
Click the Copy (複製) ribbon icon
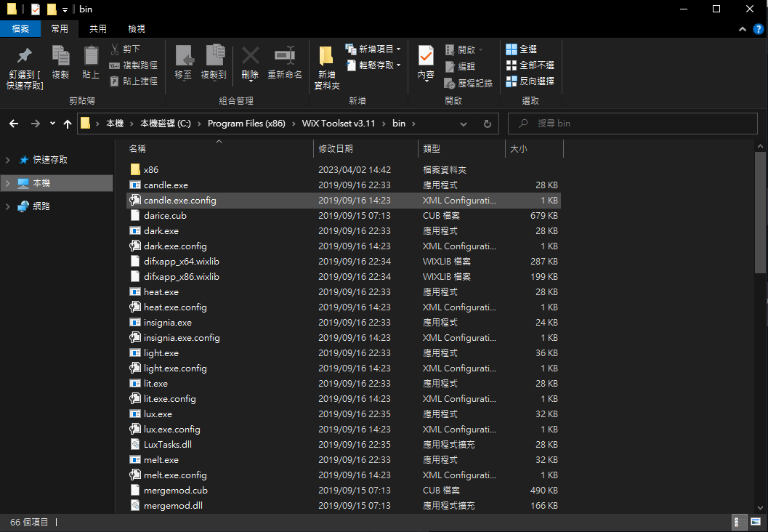point(61,63)
